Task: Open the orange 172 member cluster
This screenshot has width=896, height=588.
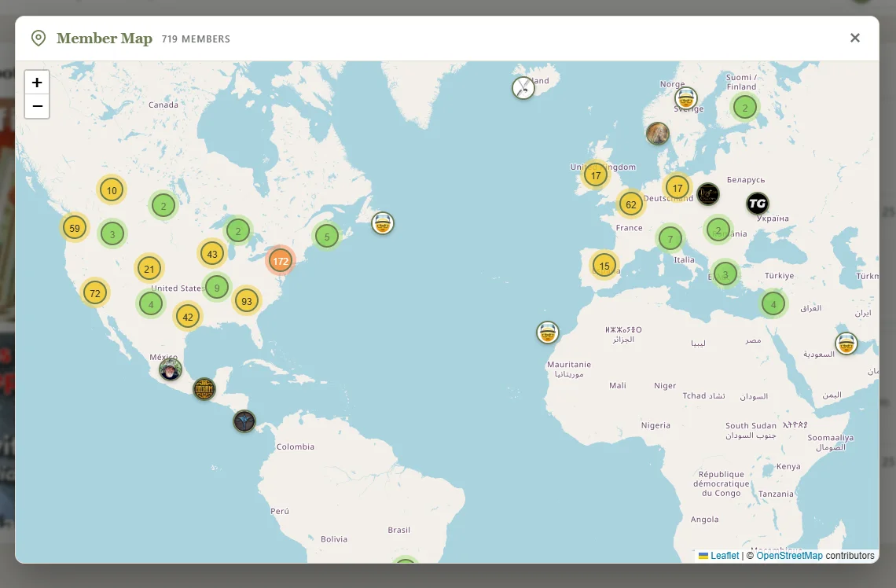Action: point(281,261)
